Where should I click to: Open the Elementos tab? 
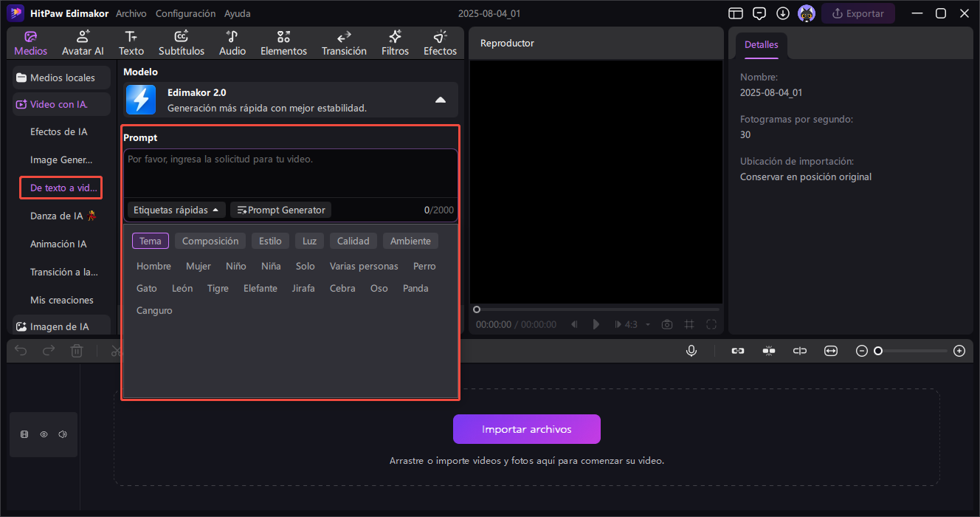pos(283,44)
